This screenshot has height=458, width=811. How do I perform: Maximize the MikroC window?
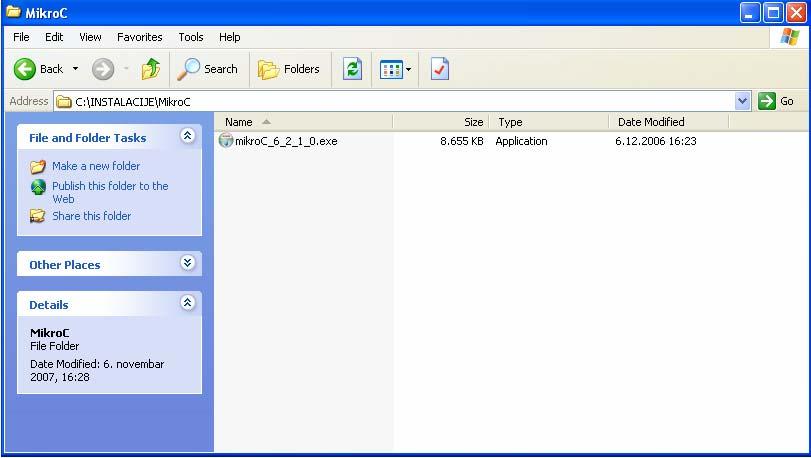point(774,13)
